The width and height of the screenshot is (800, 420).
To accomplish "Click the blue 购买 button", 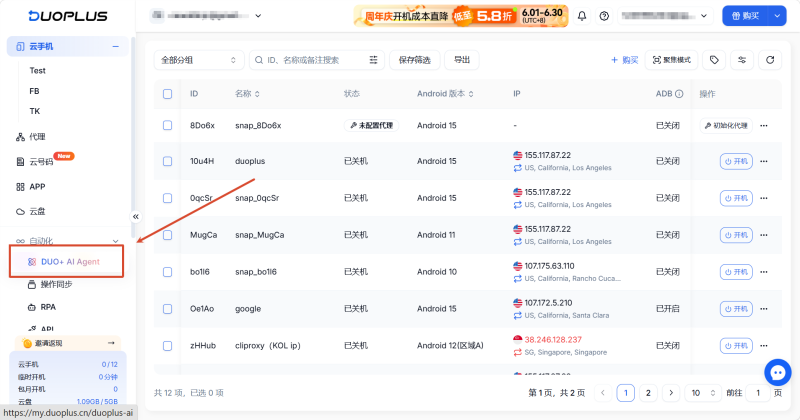I will coord(745,16).
